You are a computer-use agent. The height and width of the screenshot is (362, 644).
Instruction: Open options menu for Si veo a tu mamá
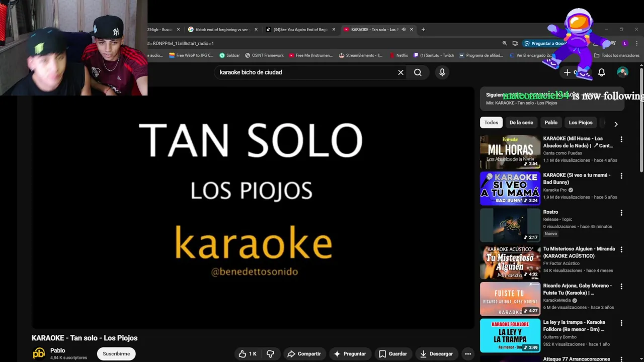(621, 176)
